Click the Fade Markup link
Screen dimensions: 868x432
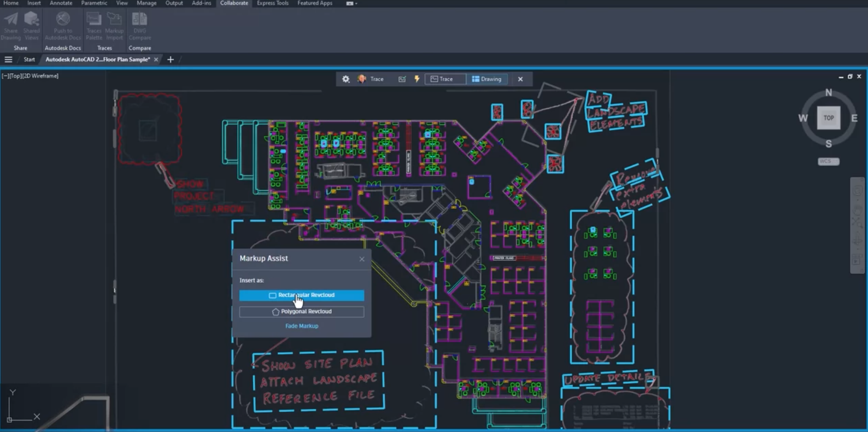click(x=301, y=326)
